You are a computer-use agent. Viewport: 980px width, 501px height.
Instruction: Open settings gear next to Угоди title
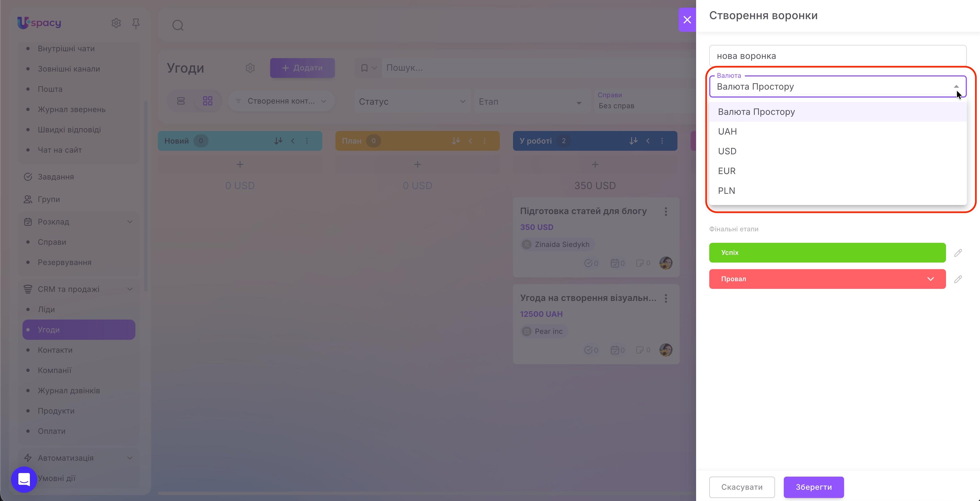(250, 68)
